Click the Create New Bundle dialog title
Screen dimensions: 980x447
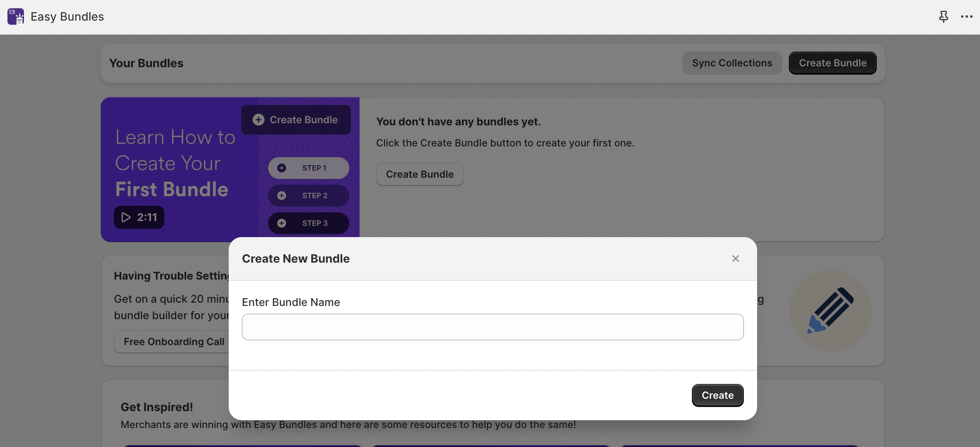pyautogui.click(x=296, y=259)
